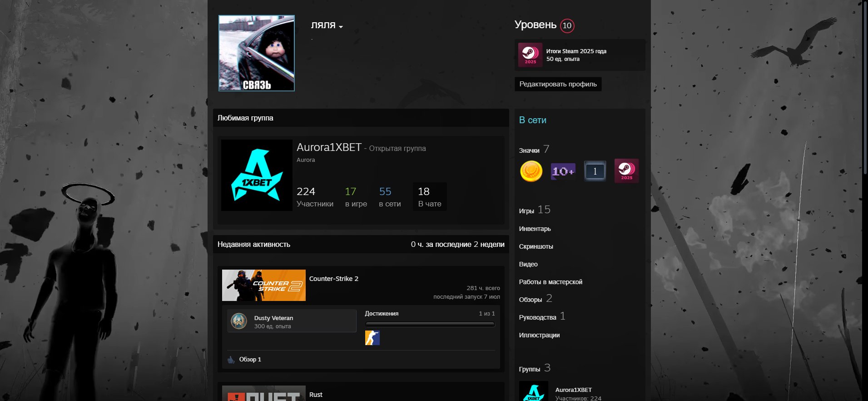
Task: Open the gold coin community badge
Action: pos(531,171)
